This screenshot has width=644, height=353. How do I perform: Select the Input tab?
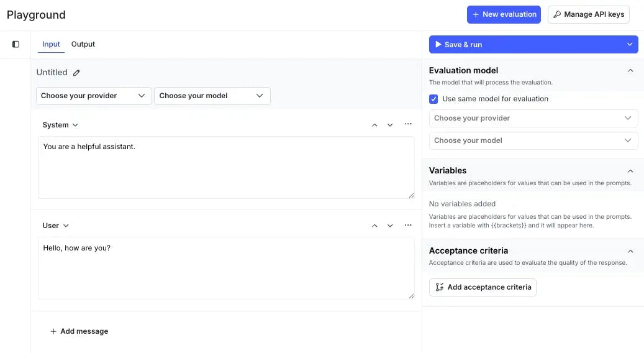(x=51, y=44)
